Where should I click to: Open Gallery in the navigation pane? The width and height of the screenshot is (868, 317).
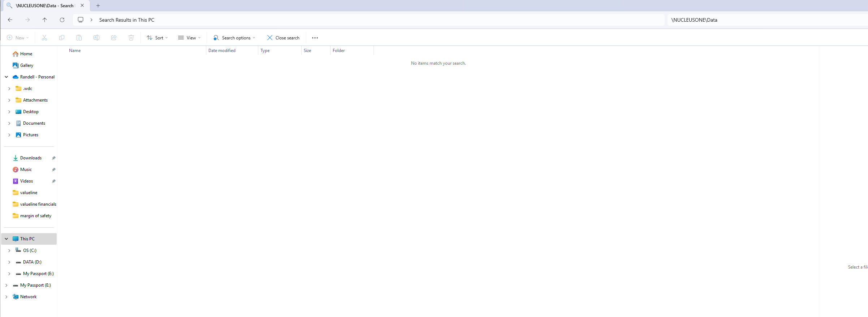tap(27, 65)
